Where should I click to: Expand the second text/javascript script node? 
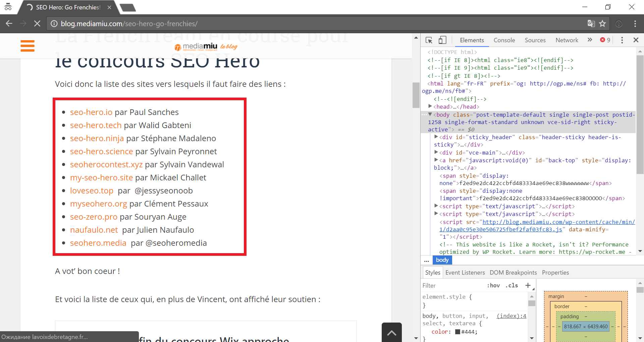[436, 214]
